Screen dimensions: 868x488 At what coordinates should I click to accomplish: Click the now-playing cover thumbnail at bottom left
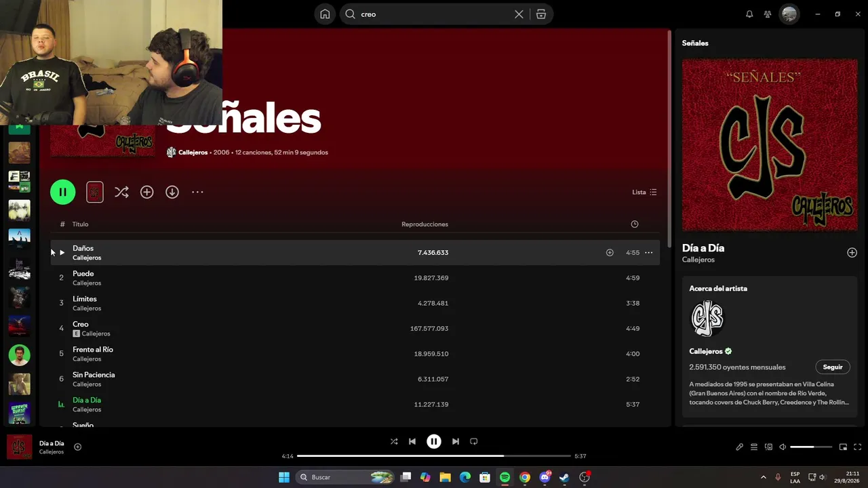pos(20,447)
